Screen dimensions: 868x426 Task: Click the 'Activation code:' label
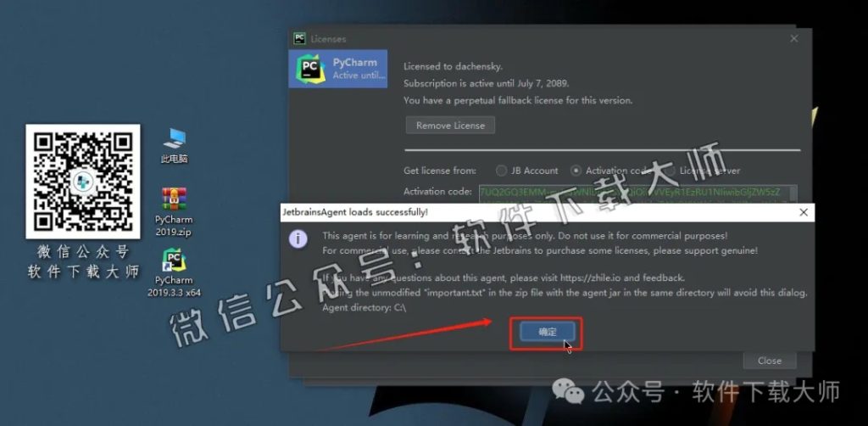[x=438, y=192]
